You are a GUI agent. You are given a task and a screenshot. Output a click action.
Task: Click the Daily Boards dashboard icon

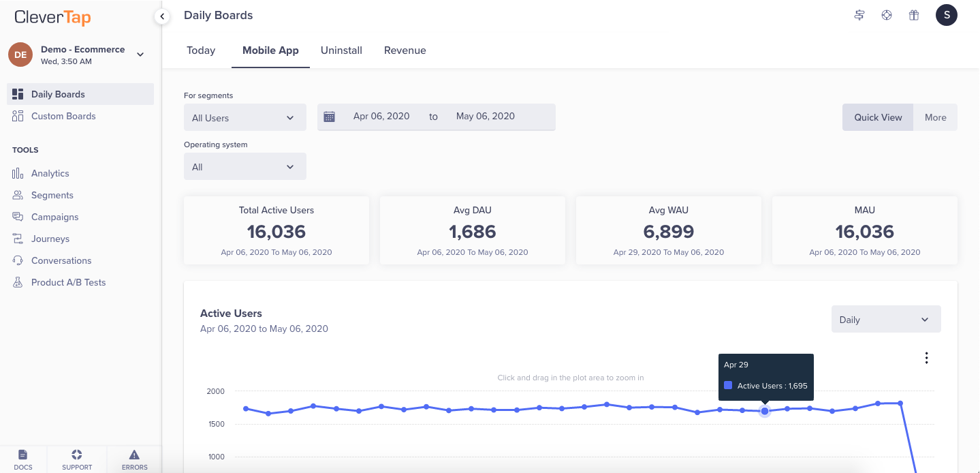18,94
